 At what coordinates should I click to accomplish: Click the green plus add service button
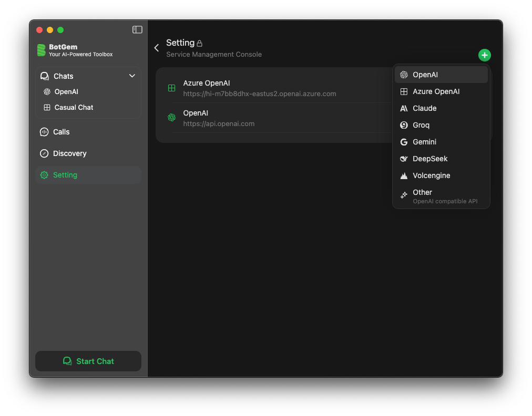point(485,55)
